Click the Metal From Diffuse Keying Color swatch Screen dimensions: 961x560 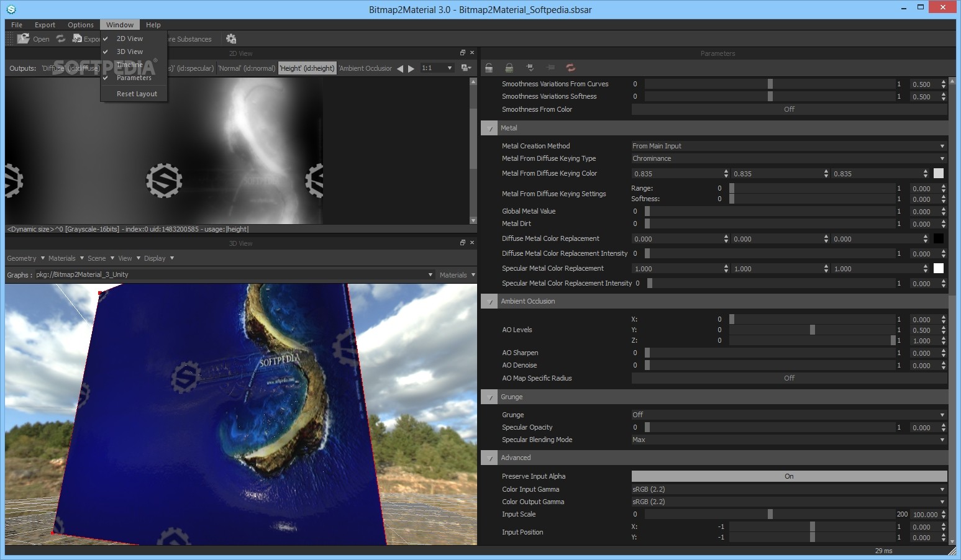(939, 174)
